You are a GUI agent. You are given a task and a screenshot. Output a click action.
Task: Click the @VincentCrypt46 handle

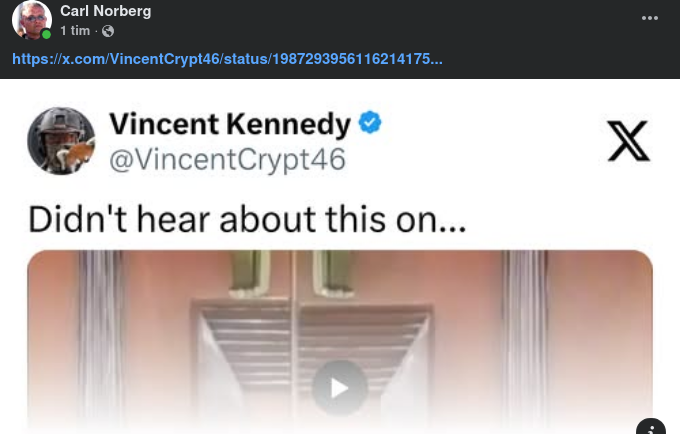click(x=227, y=160)
